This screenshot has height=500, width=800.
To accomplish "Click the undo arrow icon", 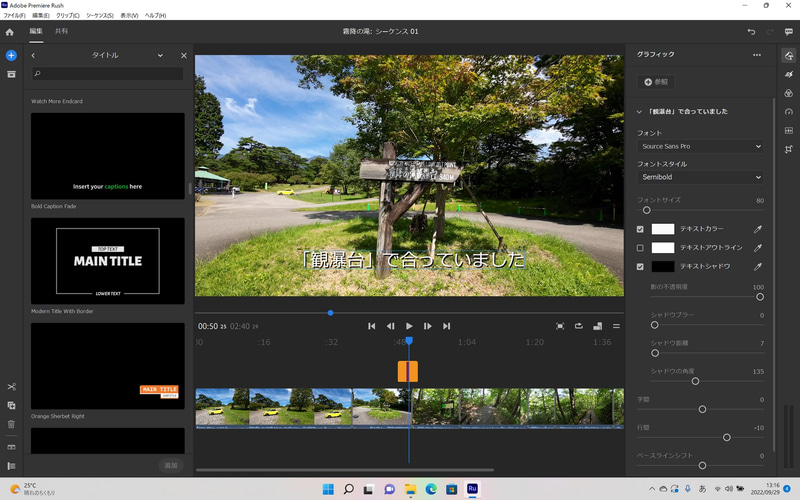I will click(751, 32).
